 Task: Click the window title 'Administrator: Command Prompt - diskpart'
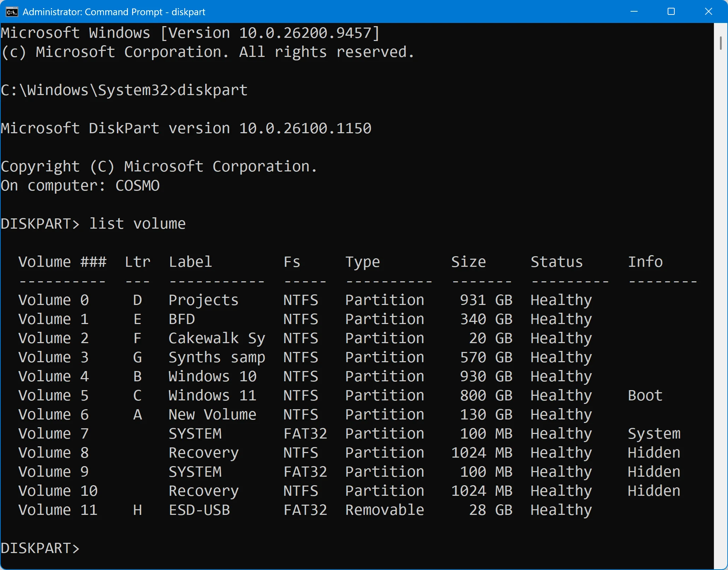(114, 12)
